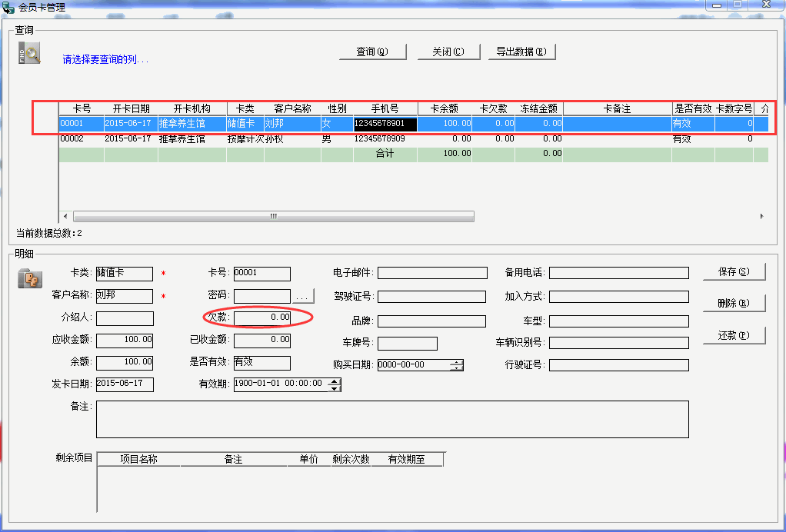Click the 客户名称 column header

pyautogui.click(x=293, y=108)
